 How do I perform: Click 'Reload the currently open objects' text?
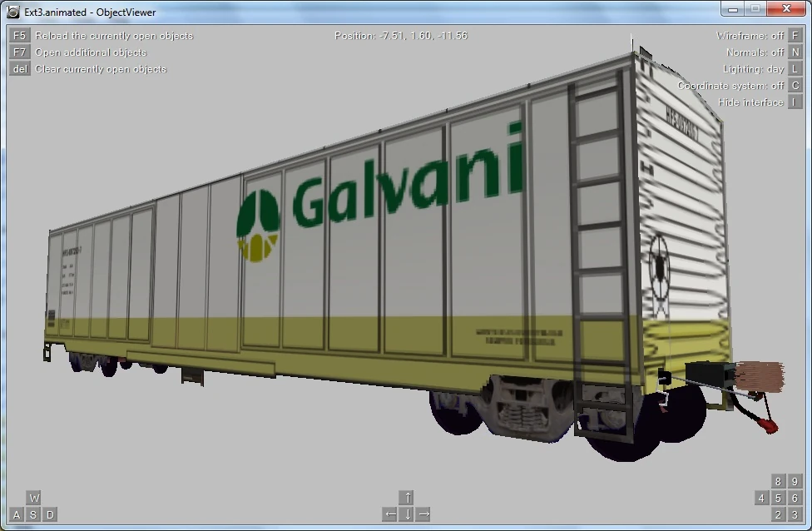(114, 36)
